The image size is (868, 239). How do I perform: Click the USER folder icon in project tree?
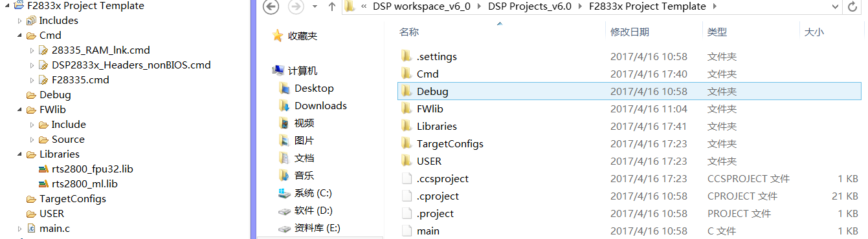click(31, 214)
